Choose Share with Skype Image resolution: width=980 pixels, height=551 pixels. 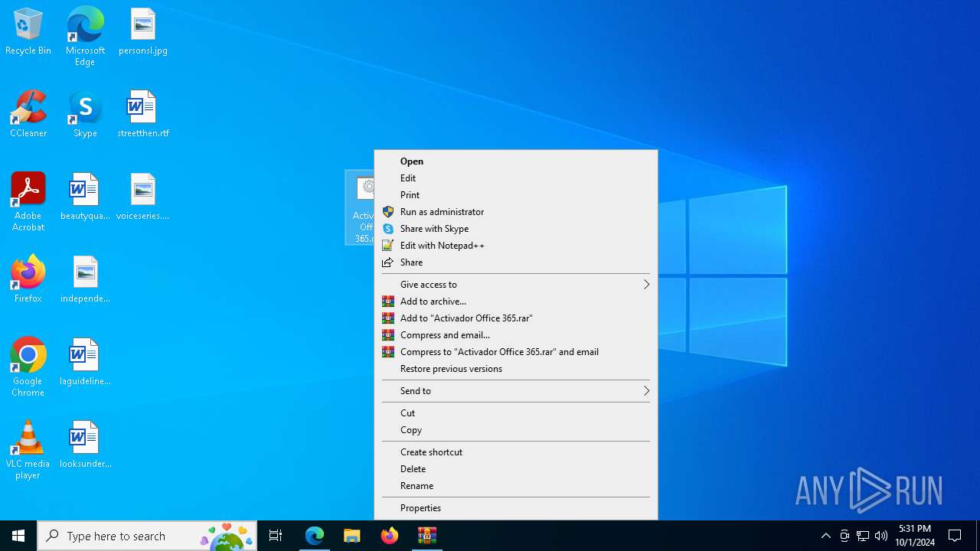coord(516,229)
